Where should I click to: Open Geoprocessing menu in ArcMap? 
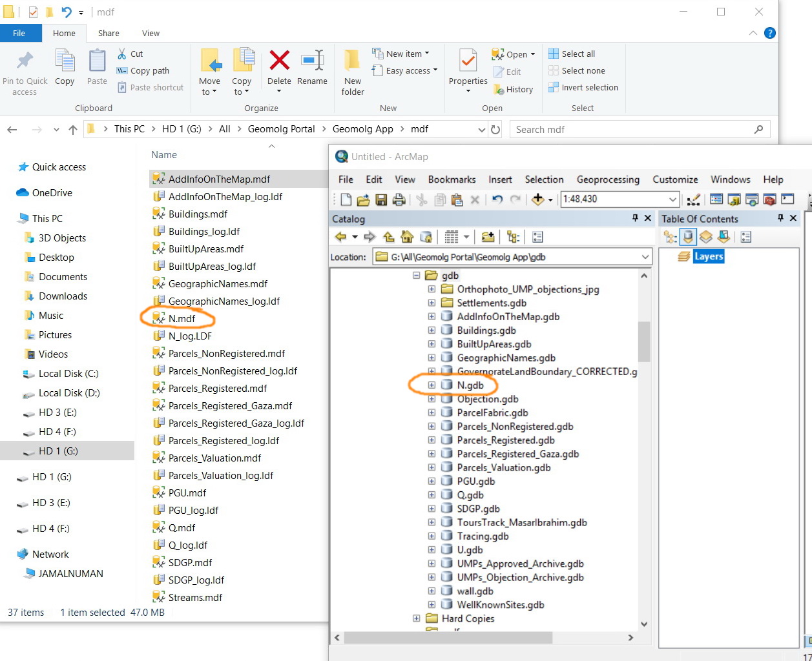pyautogui.click(x=608, y=179)
